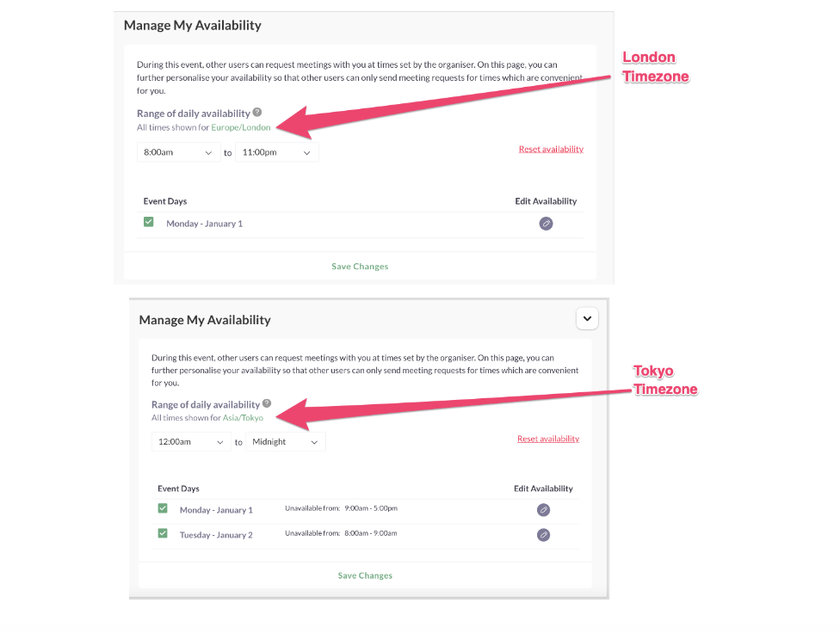Edit availability for Monday January 1 in London panel
Image resolution: width=840 pixels, height=633 pixels.
[546, 223]
